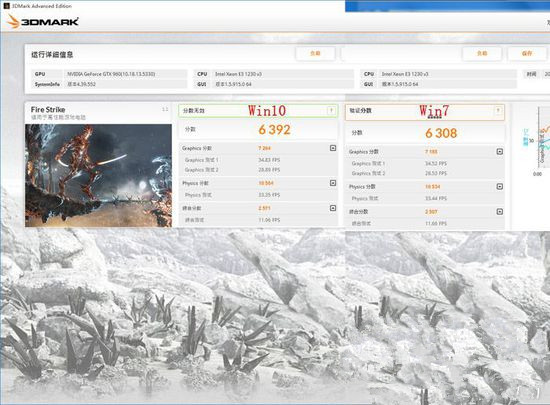This screenshot has width=550, height=405.
Task: Collapse Physics score section in Win10 column
Action: click(x=333, y=183)
